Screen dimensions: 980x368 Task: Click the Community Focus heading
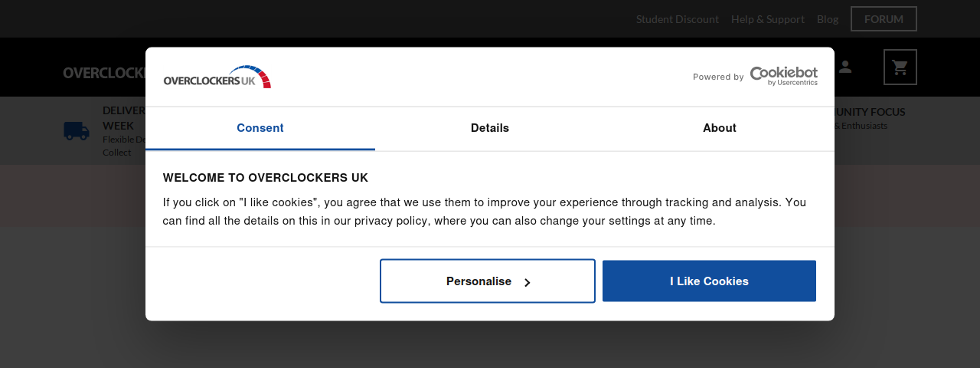pos(870,112)
